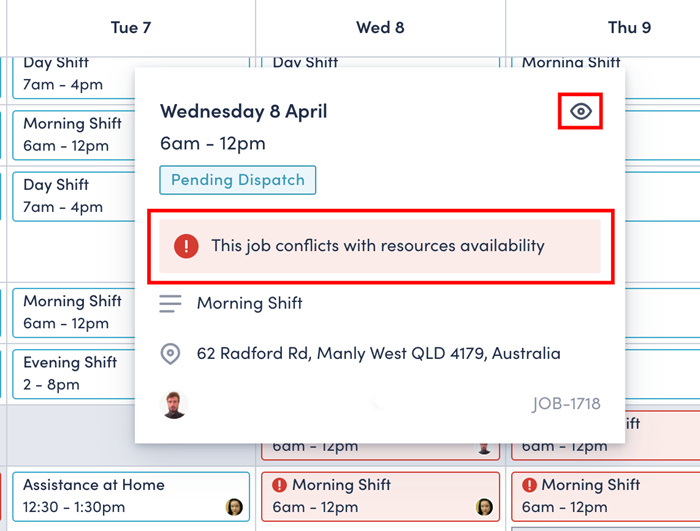Viewport: 700px width, 531px height.
Task: Click the eye icon in job popup
Action: tap(580, 111)
